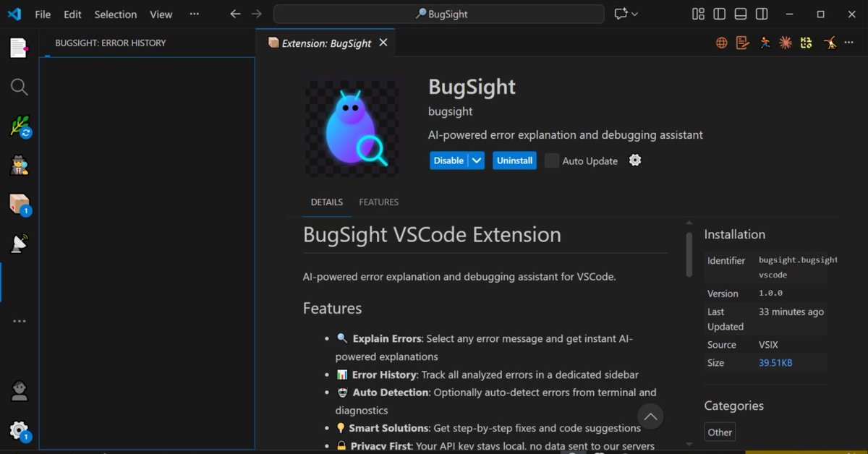Click the orange globe icon in editor toolbar
The image size is (868, 454).
(x=721, y=43)
